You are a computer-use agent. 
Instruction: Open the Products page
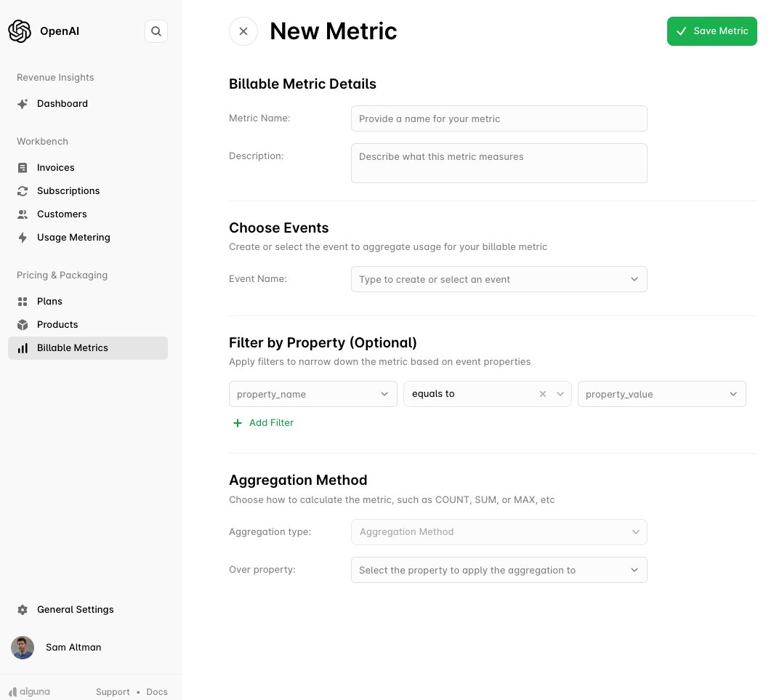click(x=57, y=325)
